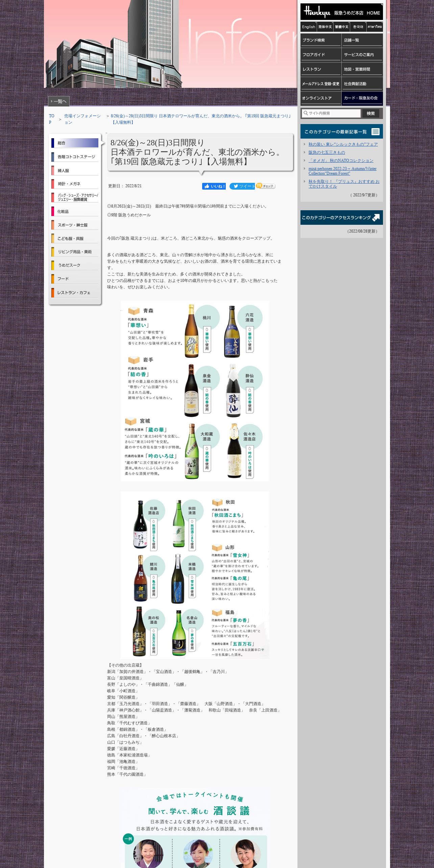This screenshot has width=434, height=868.
Task: Open 売場インフォメーション breadcrumb link
Action: click(x=83, y=119)
